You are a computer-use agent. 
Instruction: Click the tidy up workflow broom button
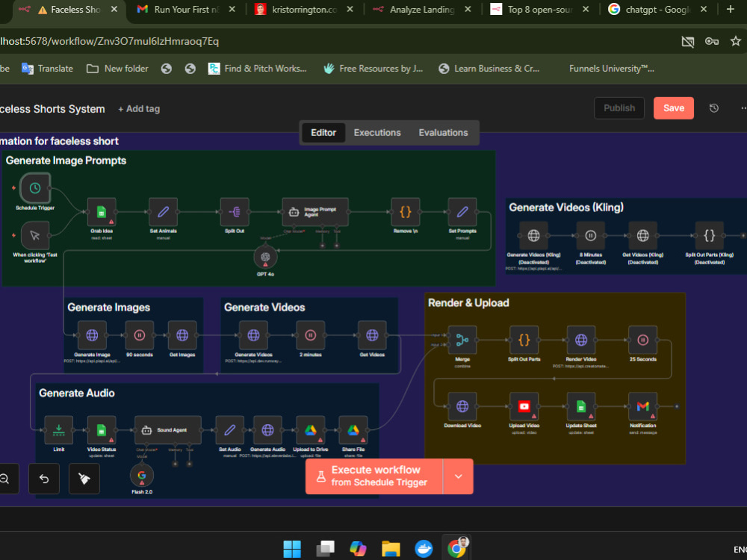pyautogui.click(x=84, y=479)
